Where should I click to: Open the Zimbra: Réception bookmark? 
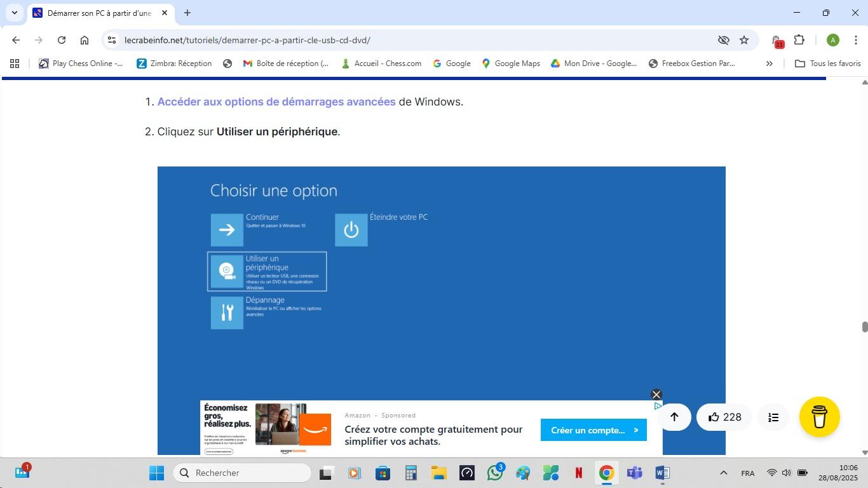click(174, 64)
